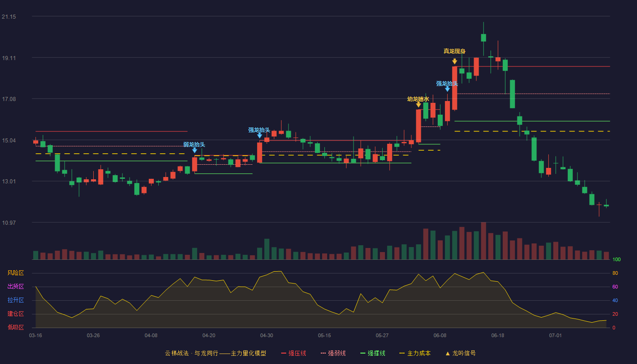Screen dimensions: 637x364
Task: Click the 21.15 price axis label
Action: click(x=9, y=17)
